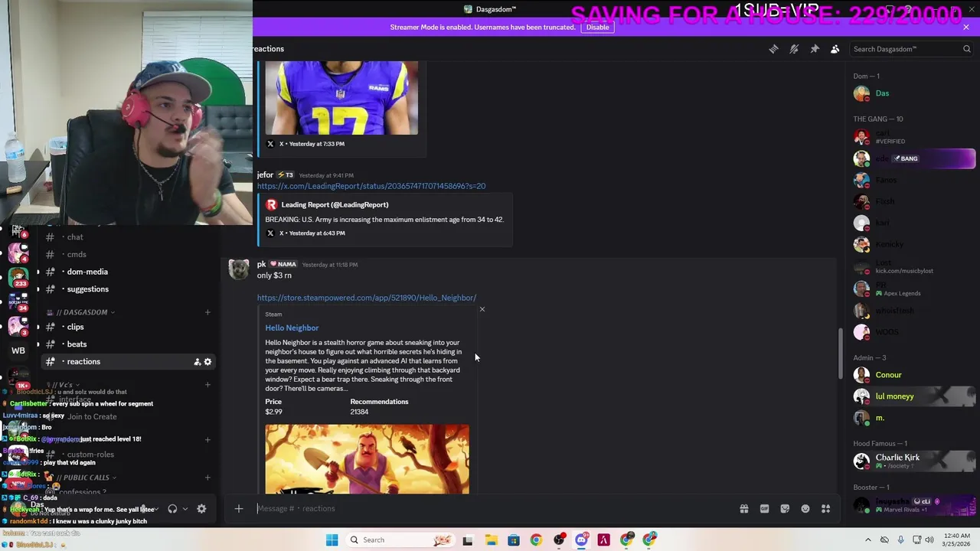Screen dimensions: 980x551
Task: Open the cmds channel
Action: click(77, 254)
